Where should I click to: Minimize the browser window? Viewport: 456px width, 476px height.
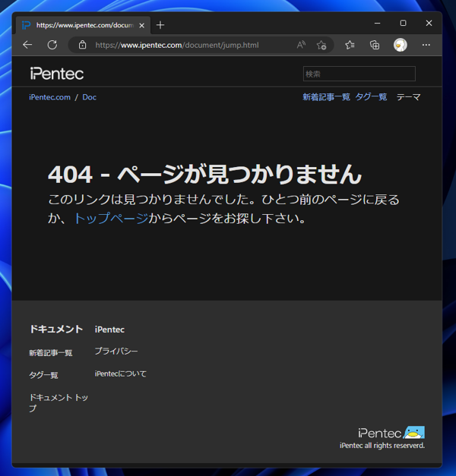[x=377, y=23]
